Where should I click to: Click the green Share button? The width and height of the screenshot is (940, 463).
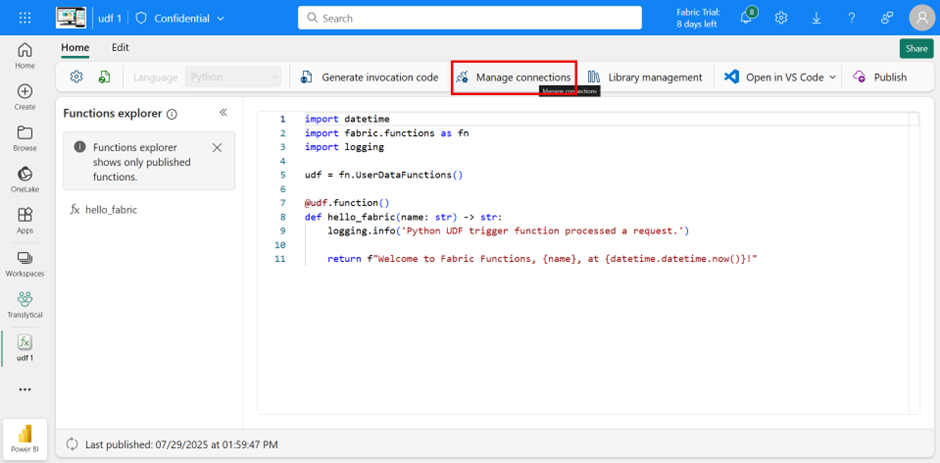point(915,48)
